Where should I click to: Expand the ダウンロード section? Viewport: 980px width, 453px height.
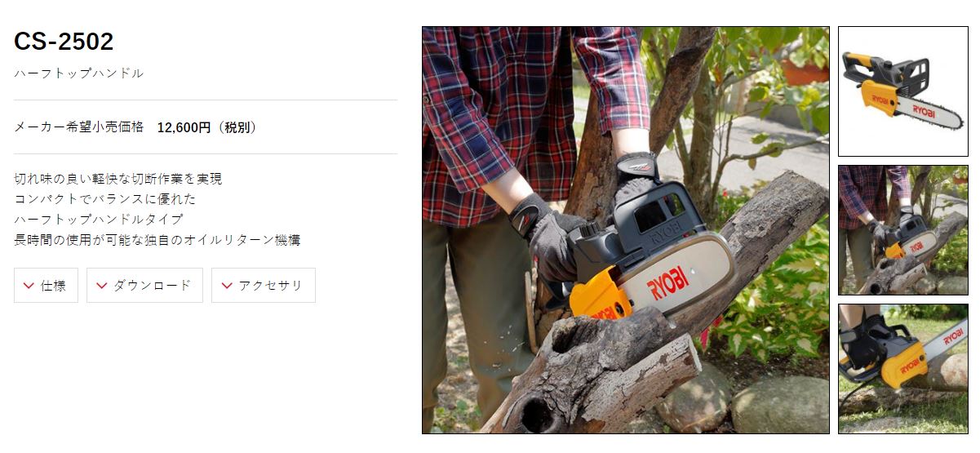[x=144, y=286]
